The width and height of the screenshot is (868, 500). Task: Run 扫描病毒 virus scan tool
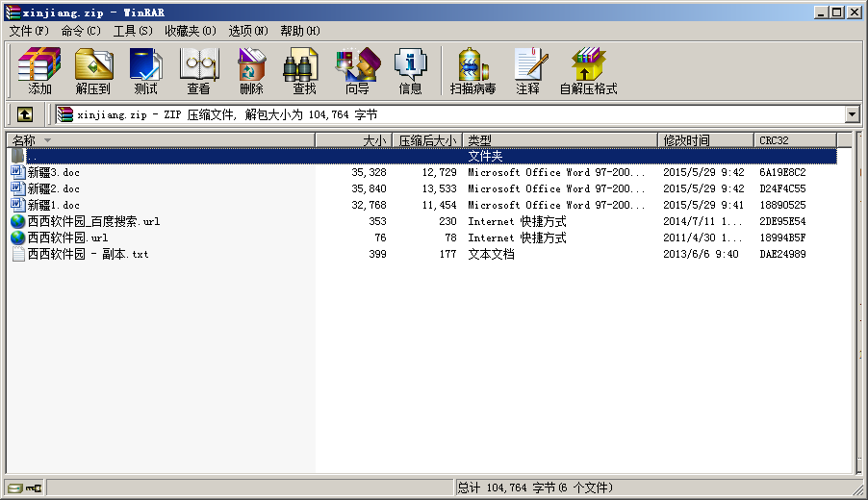(472, 71)
